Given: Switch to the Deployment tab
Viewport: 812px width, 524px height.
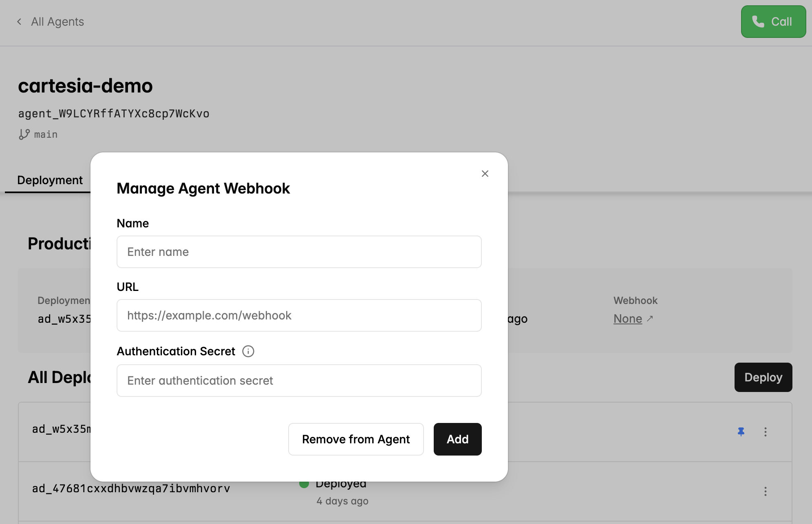Looking at the screenshot, I should [x=50, y=180].
